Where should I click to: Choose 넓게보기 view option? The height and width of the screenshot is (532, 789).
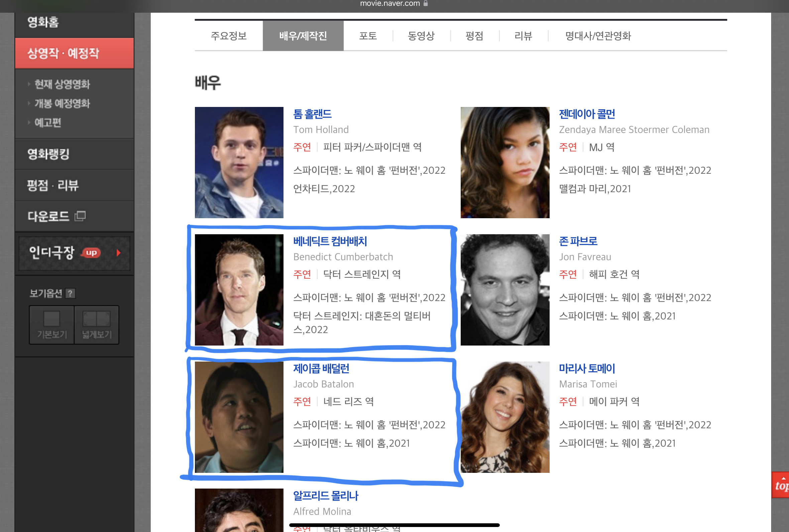click(97, 325)
